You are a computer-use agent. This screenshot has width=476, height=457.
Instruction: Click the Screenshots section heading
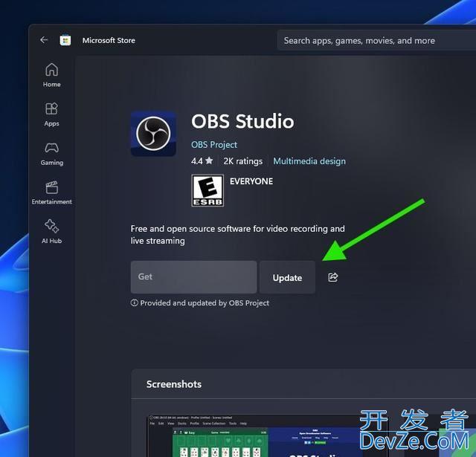(x=174, y=384)
